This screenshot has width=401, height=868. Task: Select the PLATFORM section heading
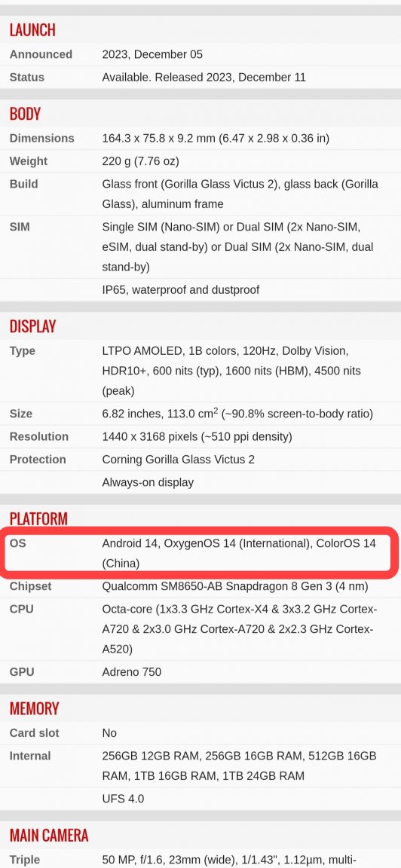tap(38, 518)
